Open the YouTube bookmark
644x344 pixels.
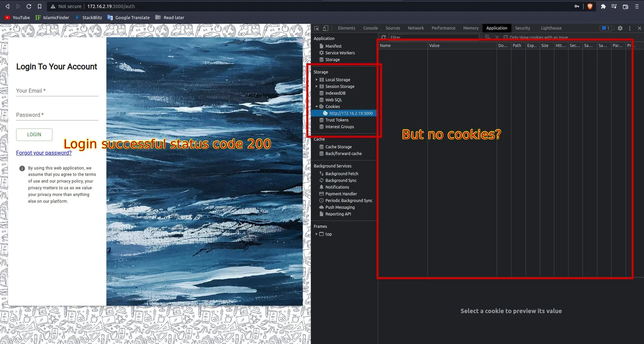[17, 17]
